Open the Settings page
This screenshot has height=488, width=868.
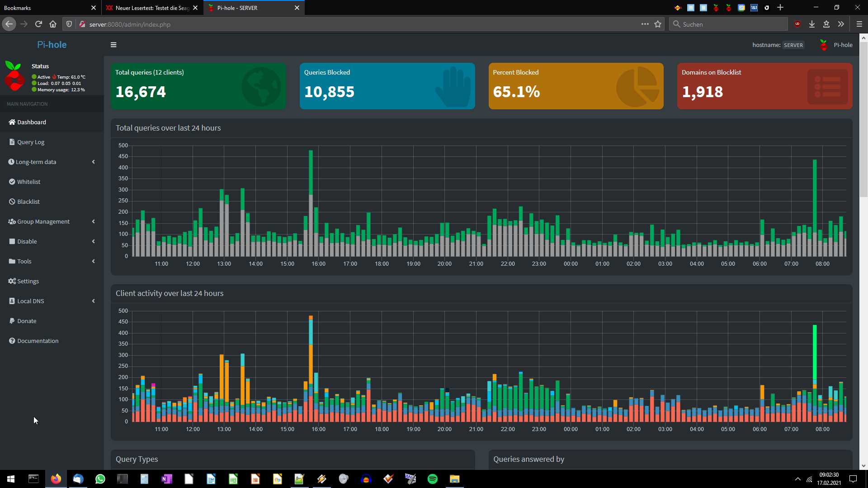click(52, 281)
